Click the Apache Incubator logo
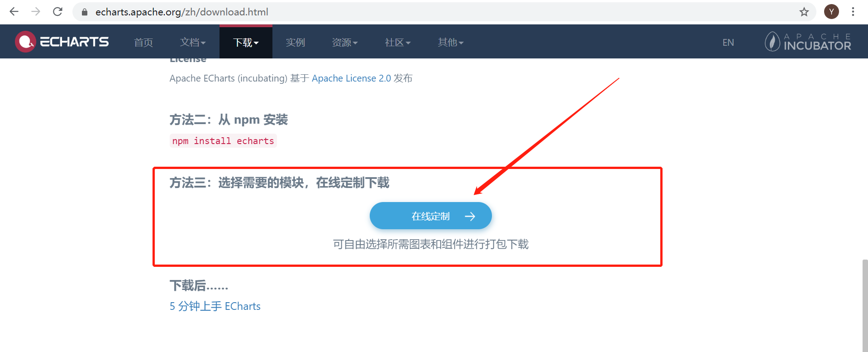This screenshot has height=352, width=868. (808, 42)
